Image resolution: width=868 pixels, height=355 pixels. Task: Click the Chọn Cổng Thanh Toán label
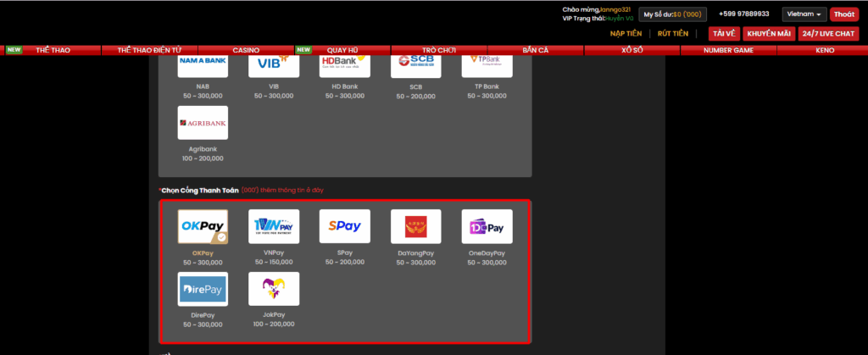pyautogui.click(x=200, y=191)
